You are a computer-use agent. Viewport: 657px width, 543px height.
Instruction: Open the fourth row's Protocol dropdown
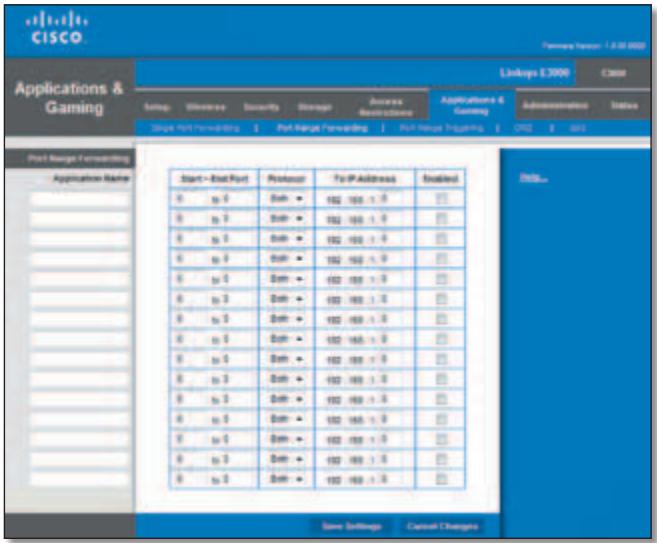click(x=287, y=259)
